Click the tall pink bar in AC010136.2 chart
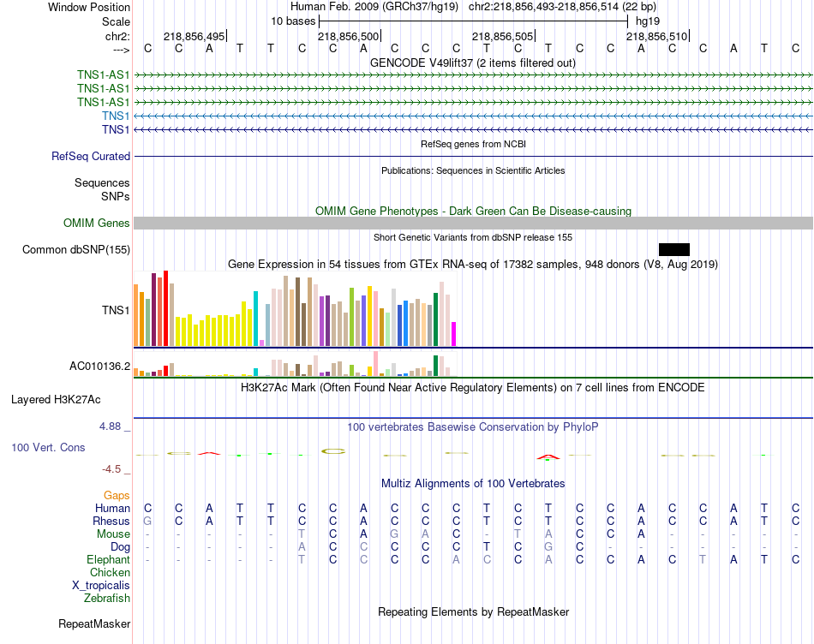The height and width of the screenshot is (644, 814). 375,364
